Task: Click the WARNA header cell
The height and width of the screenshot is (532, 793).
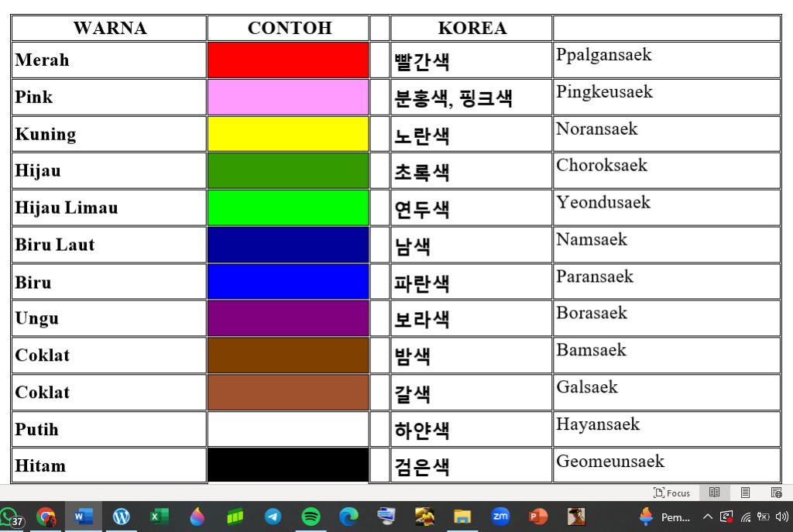Action: [109, 29]
